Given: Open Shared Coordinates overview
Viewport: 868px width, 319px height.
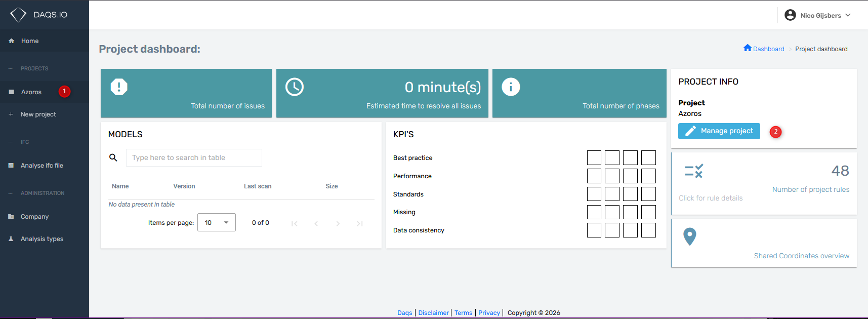Looking at the screenshot, I should [802, 256].
